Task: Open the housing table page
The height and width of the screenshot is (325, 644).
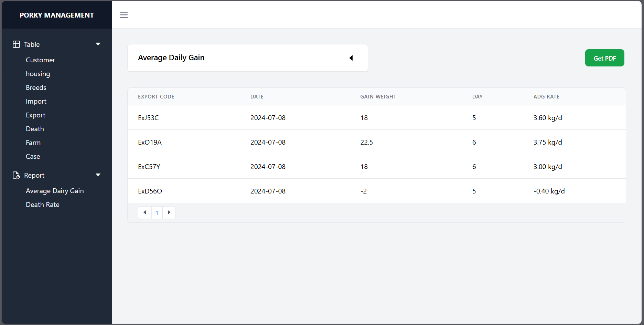Action: (38, 74)
